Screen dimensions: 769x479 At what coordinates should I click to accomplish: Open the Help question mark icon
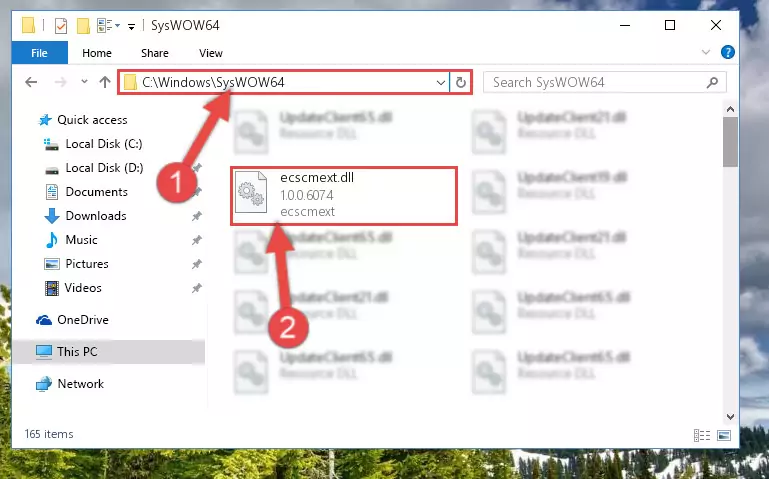pos(728,52)
